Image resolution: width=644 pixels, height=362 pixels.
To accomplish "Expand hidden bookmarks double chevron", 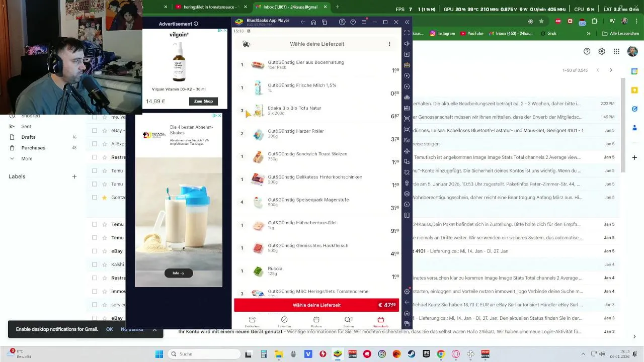I will coord(589,34).
